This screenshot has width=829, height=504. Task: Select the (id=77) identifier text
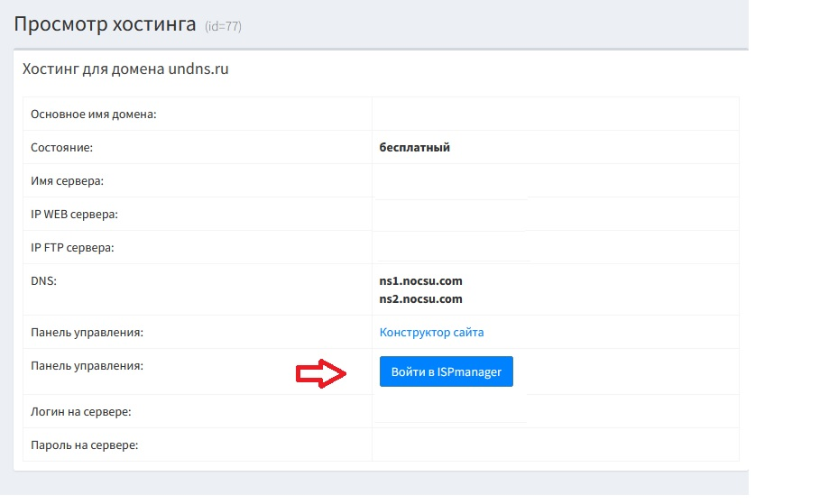pyautogui.click(x=223, y=27)
